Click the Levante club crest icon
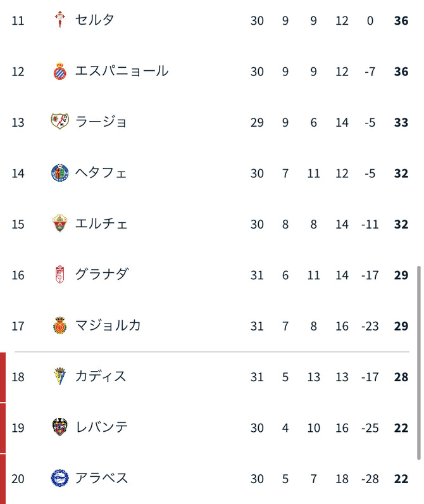Image resolution: width=424 pixels, height=504 pixels. click(59, 427)
